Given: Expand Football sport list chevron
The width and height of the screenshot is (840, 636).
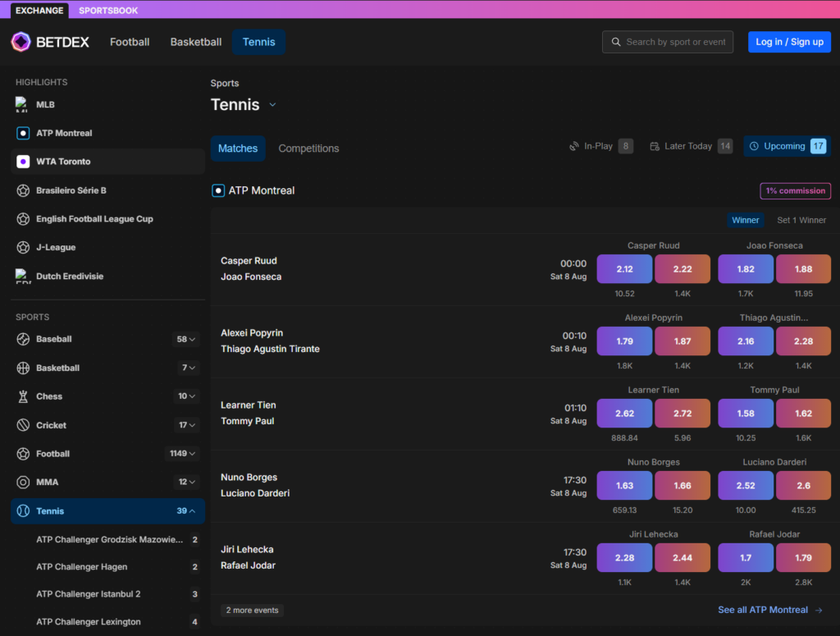Looking at the screenshot, I should [x=192, y=453].
